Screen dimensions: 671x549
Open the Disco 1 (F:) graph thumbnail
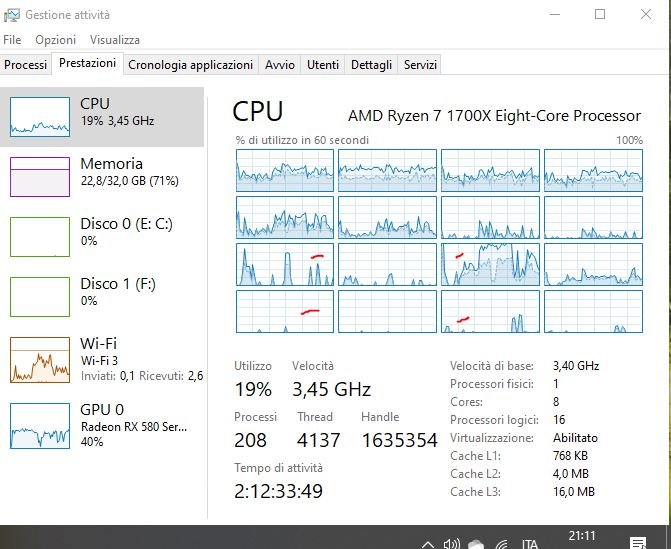[40, 297]
